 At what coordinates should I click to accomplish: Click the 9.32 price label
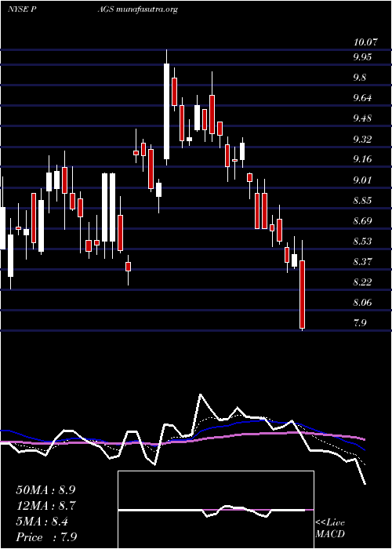(362, 140)
